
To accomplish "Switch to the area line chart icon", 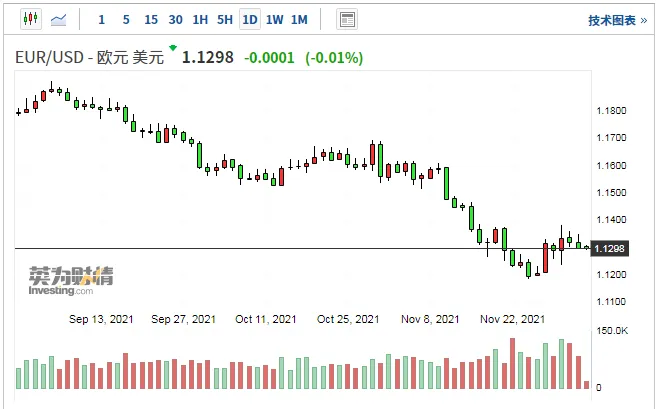I will point(58,19).
